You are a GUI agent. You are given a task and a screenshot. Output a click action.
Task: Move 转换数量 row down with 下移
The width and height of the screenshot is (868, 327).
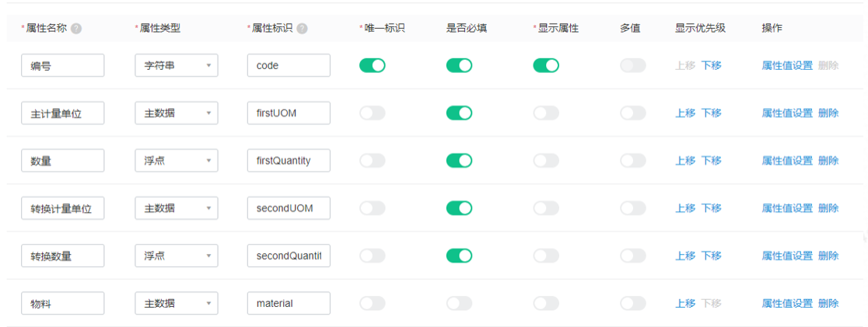[712, 256]
